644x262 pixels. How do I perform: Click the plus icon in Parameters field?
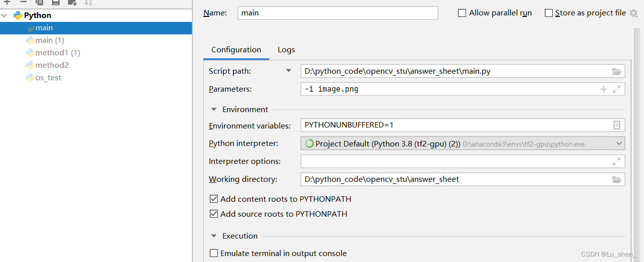603,89
